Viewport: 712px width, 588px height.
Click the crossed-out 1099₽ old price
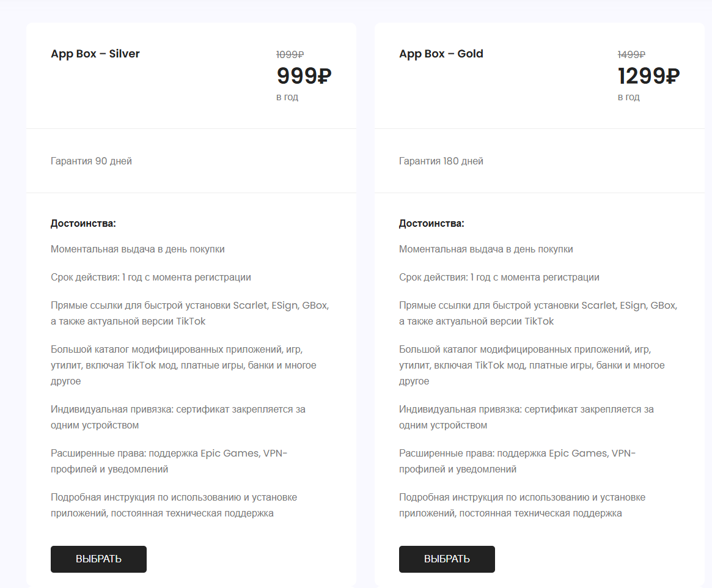pyautogui.click(x=290, y=54)
